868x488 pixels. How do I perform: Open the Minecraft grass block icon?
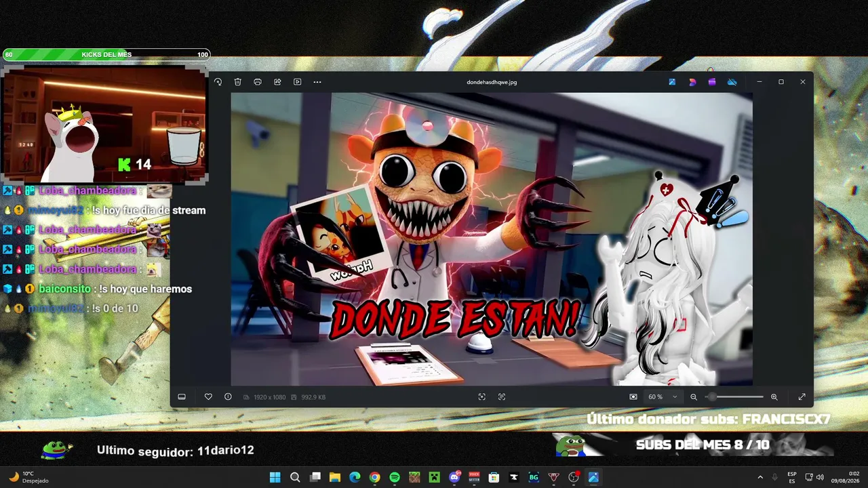pos(414,477)
